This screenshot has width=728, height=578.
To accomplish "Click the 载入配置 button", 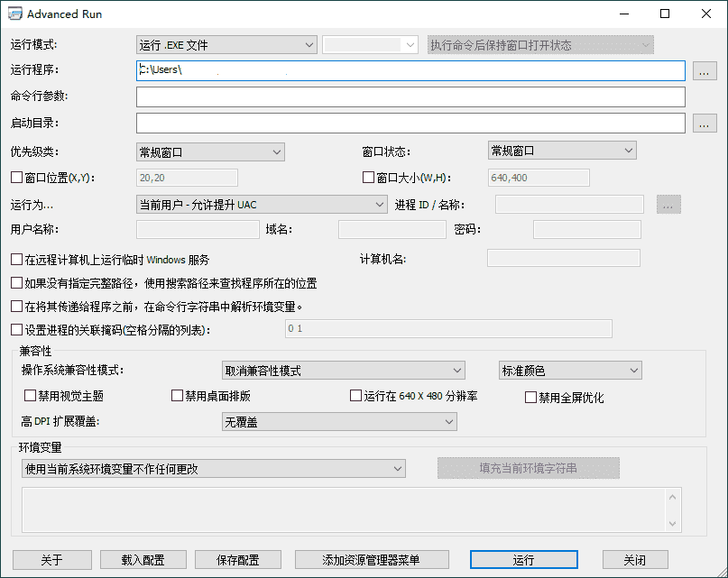I will click(x=143, y=560).
